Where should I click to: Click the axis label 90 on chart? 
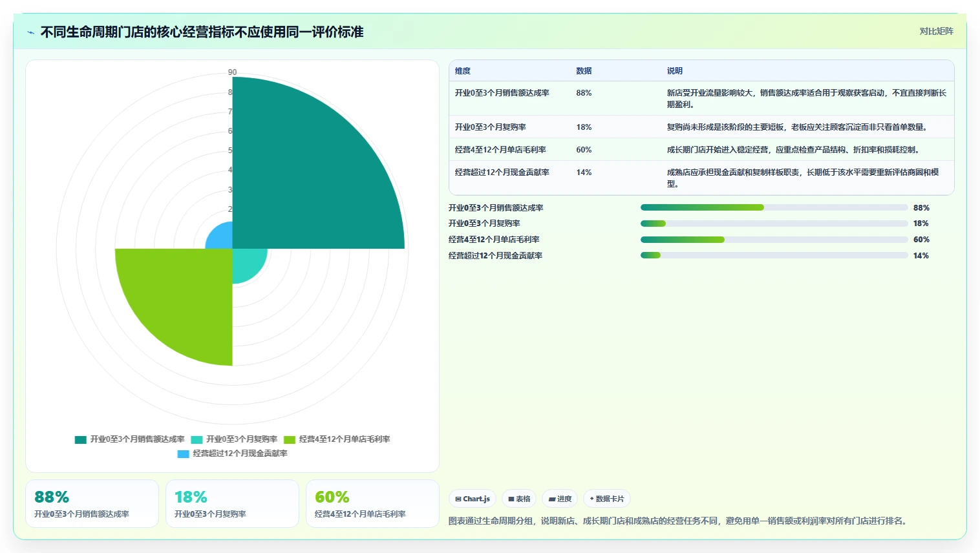click(x=232, y=72)
